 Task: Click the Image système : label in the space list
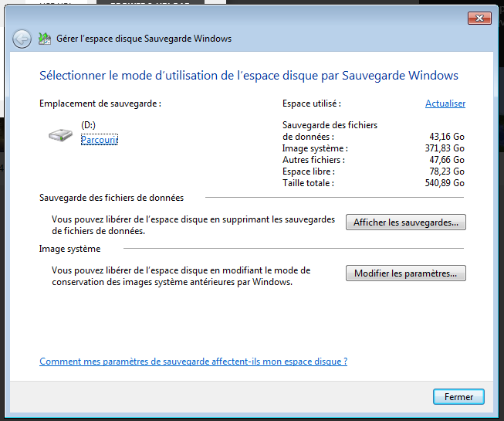[315, 148]
